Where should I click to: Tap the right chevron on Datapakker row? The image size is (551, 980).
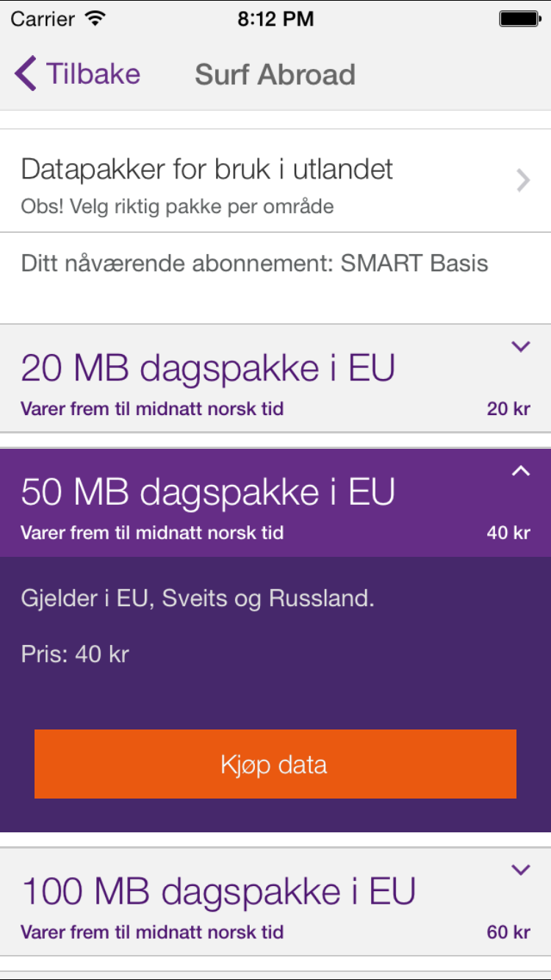coord(522,180)
